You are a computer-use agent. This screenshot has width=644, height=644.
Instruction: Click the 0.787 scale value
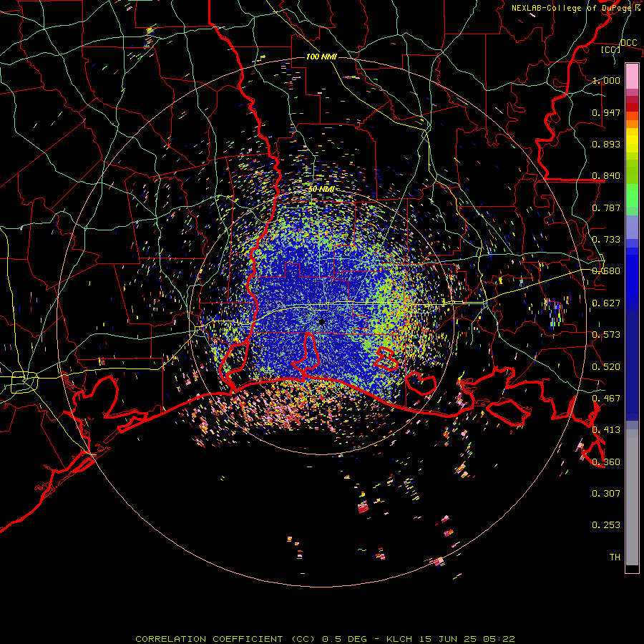click(606, 208)
